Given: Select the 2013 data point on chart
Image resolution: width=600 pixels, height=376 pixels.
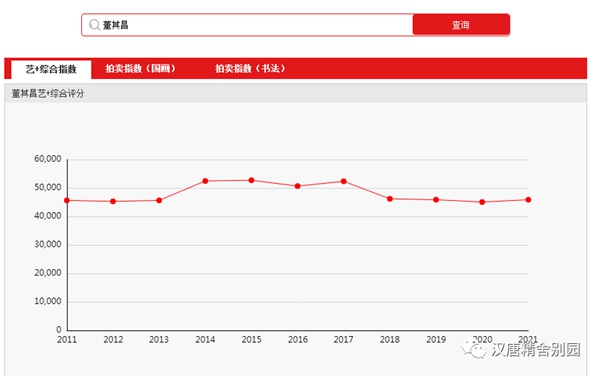Looking at the screenshot, I should pos(159,200).
